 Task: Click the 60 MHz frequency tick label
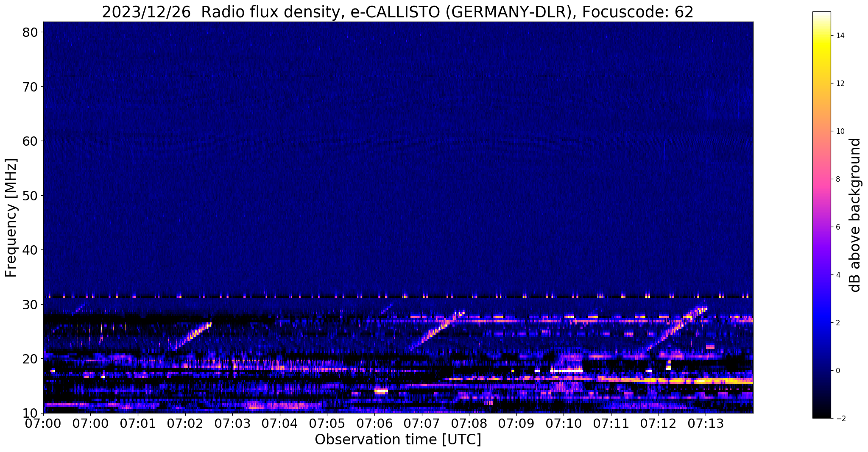pos(31,141)
